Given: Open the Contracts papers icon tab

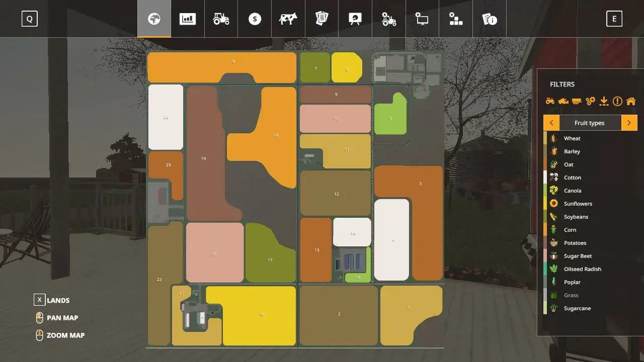Looking at the screenshot, I should [x=321, y=19].
